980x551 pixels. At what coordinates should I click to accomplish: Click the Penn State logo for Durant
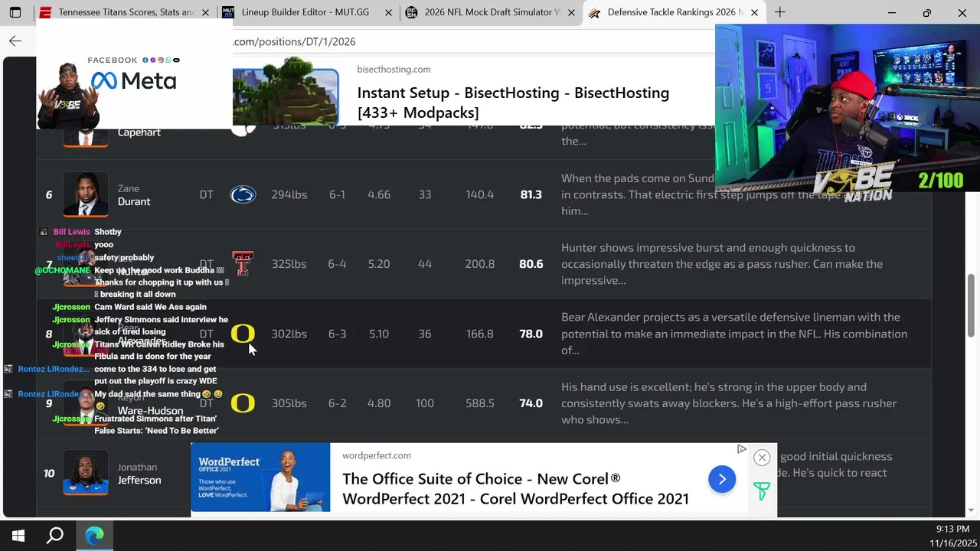point(243,194)
